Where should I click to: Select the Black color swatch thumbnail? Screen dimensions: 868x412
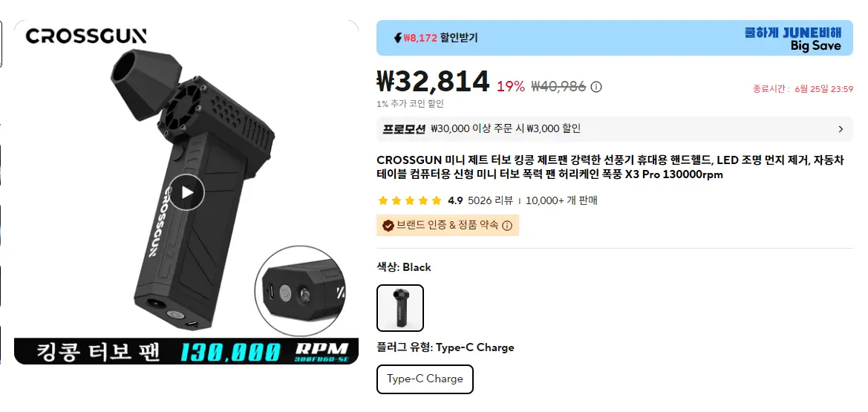pyautogui.click(x=400, y=308)
